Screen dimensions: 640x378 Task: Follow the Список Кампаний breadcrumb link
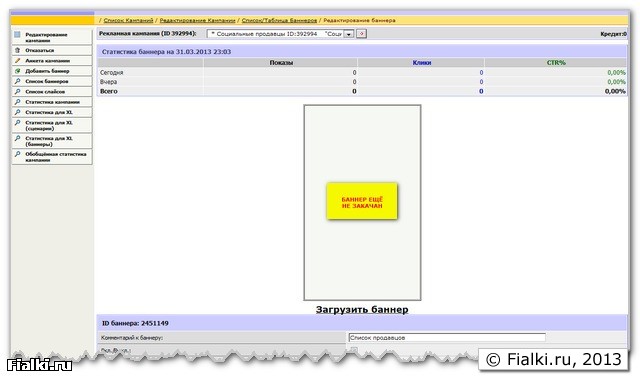128,20
